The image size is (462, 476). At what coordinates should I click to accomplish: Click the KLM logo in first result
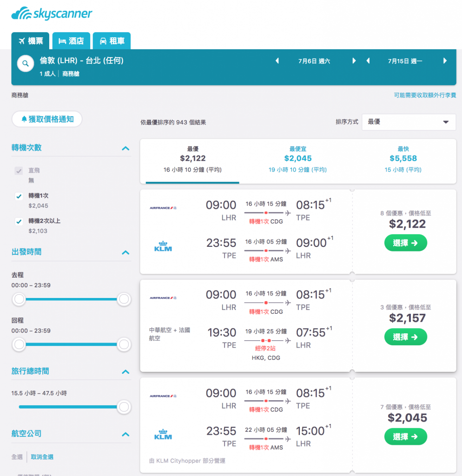(x=163, y=246)
